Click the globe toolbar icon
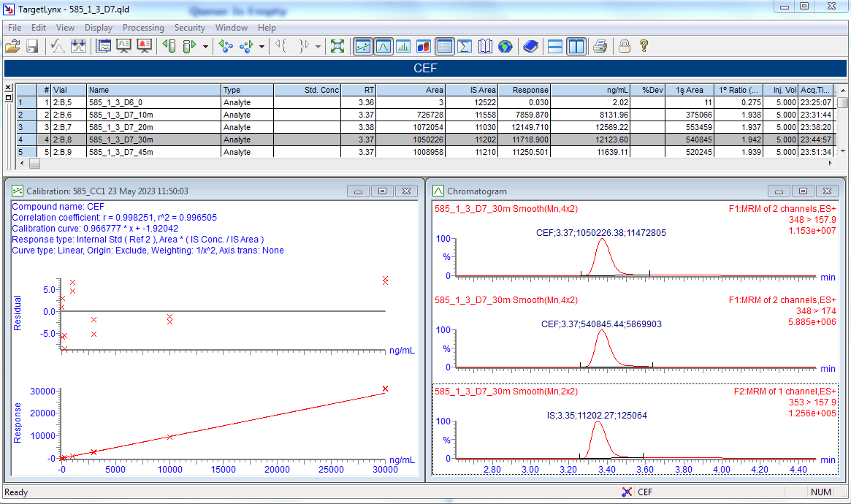851x504 pixels. [x=505, y=47]
